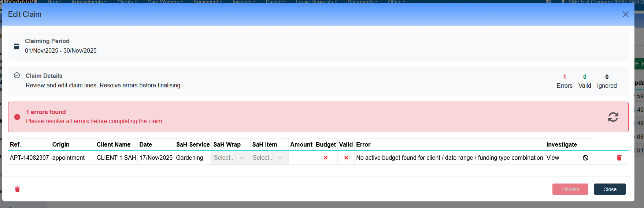Image resolution: width=644 pixels, height=208 pixels.
Task: Click the Amount field in the claim row
Action: click(x=301, y=158)
